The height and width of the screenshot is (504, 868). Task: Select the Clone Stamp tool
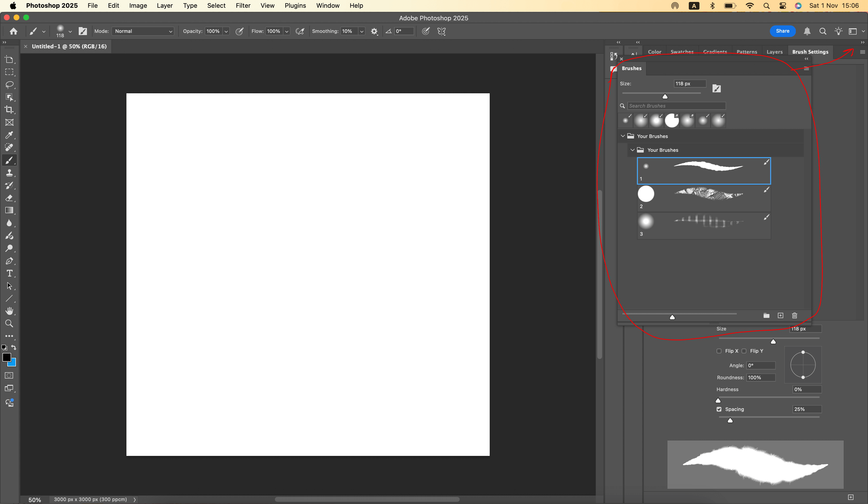9,173
